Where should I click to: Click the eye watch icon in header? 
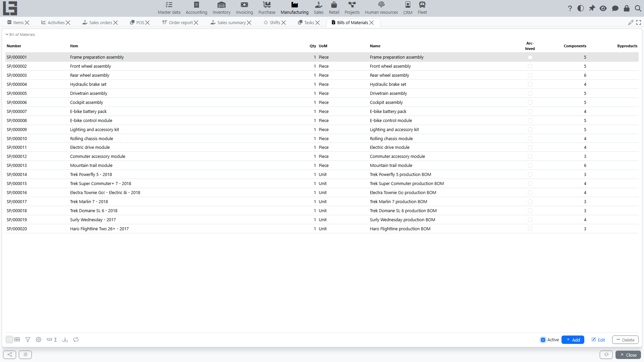pyautogui.click(x=603, y=8)
